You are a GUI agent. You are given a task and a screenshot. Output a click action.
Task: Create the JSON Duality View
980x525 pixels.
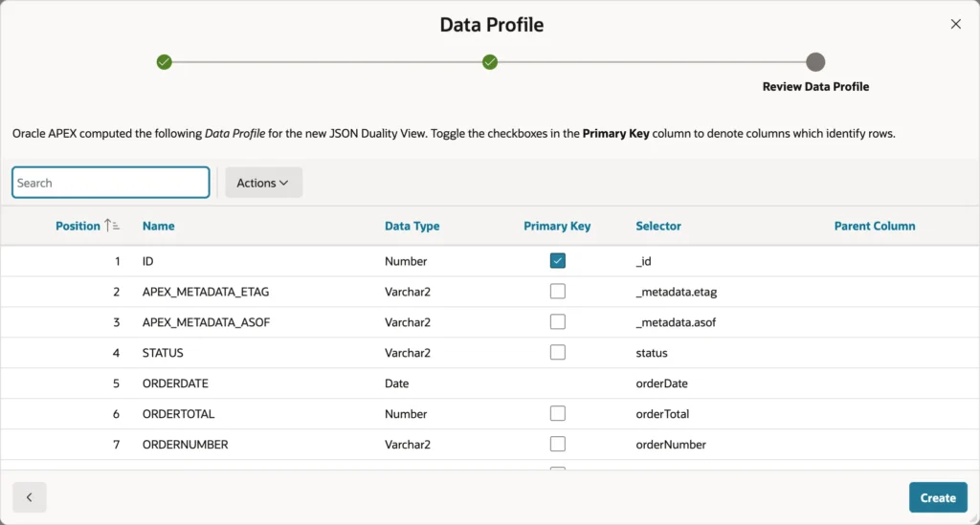pyautogui.click(x=938, y=497)
